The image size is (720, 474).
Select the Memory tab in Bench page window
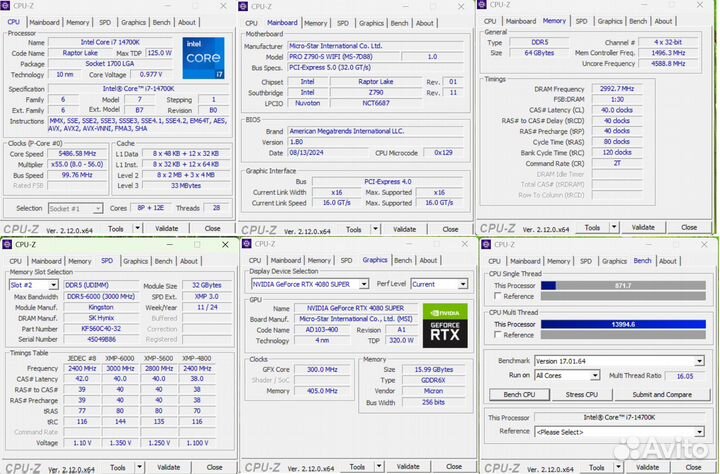click(558, 261)
